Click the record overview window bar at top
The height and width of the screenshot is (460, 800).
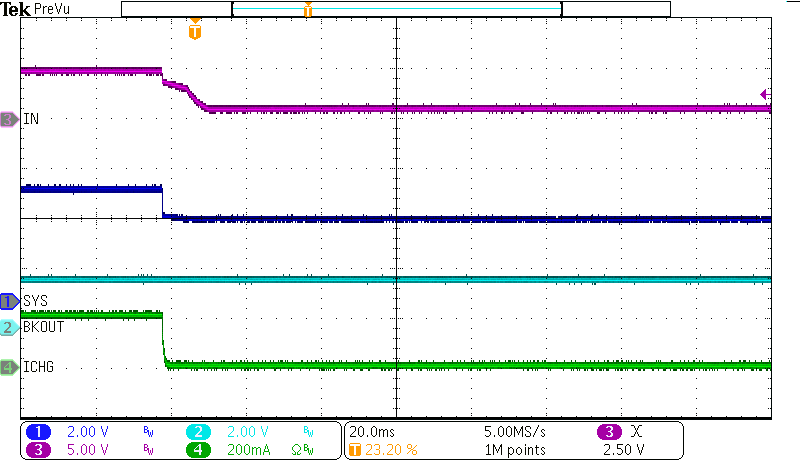coord(396,9)
